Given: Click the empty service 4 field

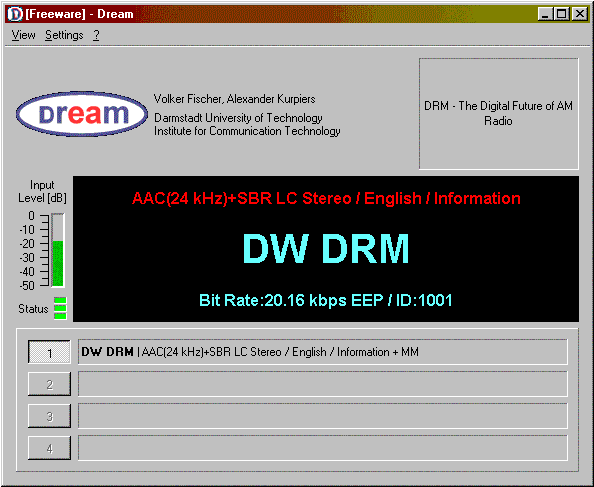Looking at the screenshot, I should tap(323, 448).
